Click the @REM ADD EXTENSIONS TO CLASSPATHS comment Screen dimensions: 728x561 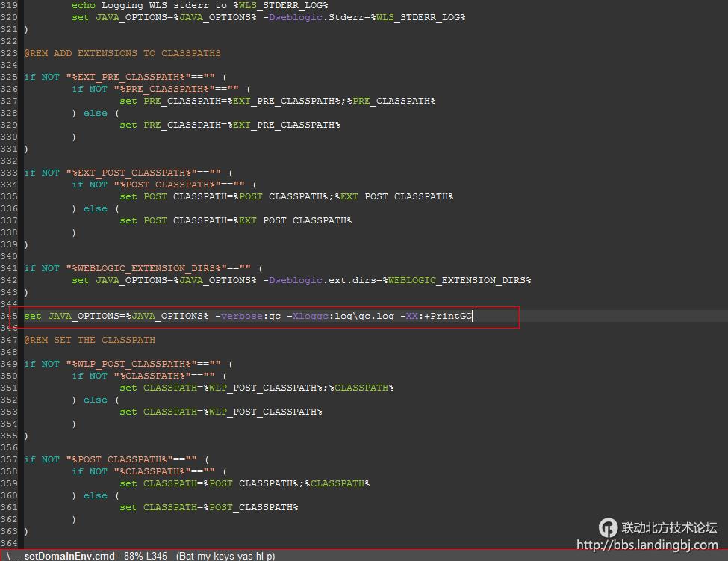pyautogui.click(x=122, y=53)
